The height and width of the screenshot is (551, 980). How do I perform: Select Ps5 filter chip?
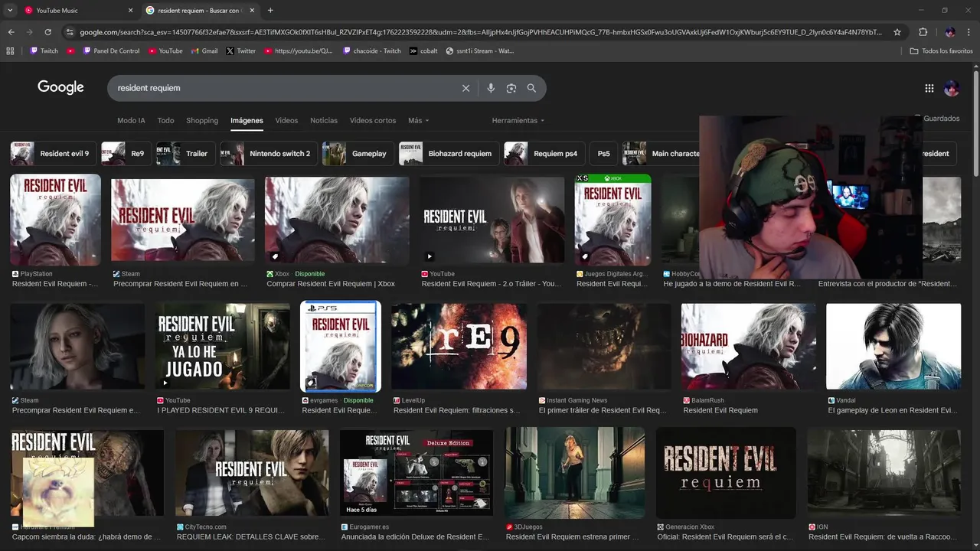[x=604, y=154]
